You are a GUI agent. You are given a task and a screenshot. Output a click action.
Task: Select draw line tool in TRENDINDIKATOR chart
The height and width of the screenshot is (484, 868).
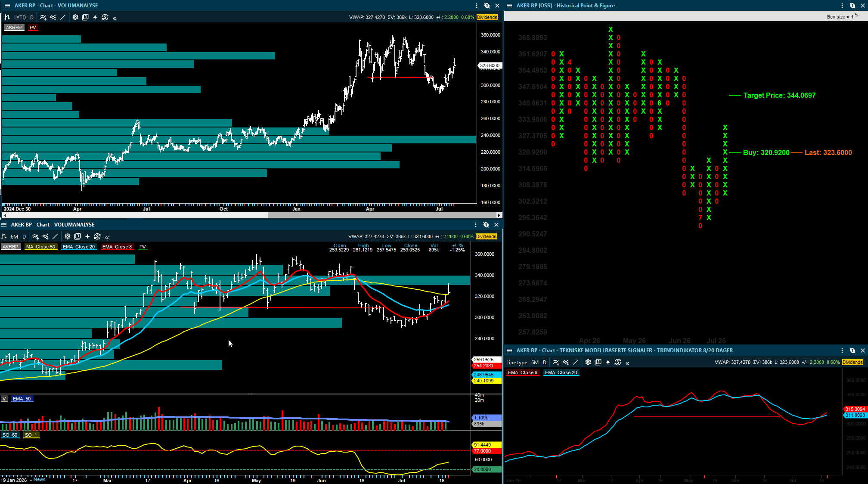pyautogui.click(x=576, y=363)
